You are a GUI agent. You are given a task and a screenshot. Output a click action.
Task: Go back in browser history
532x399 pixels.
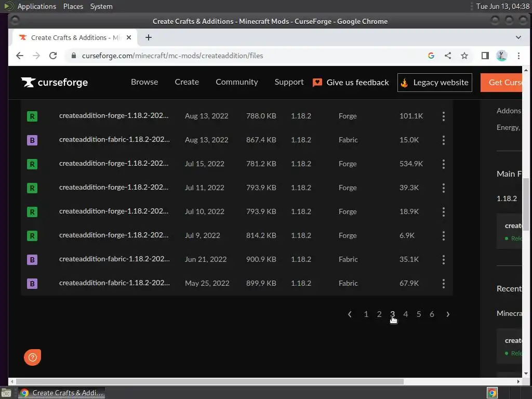click(20, 56)
